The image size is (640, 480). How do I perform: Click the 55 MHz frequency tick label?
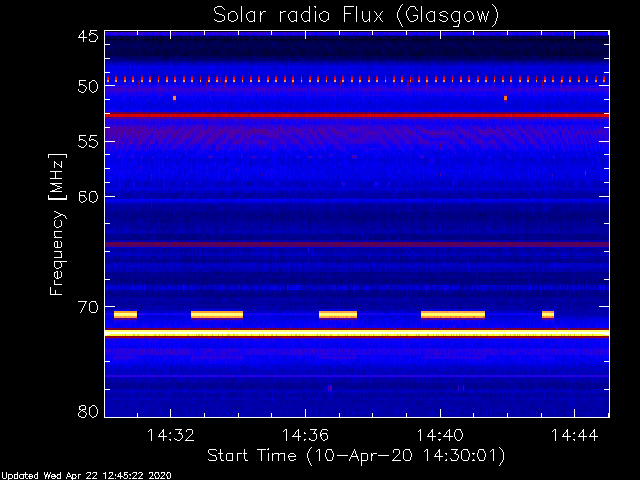click(88, 142)
